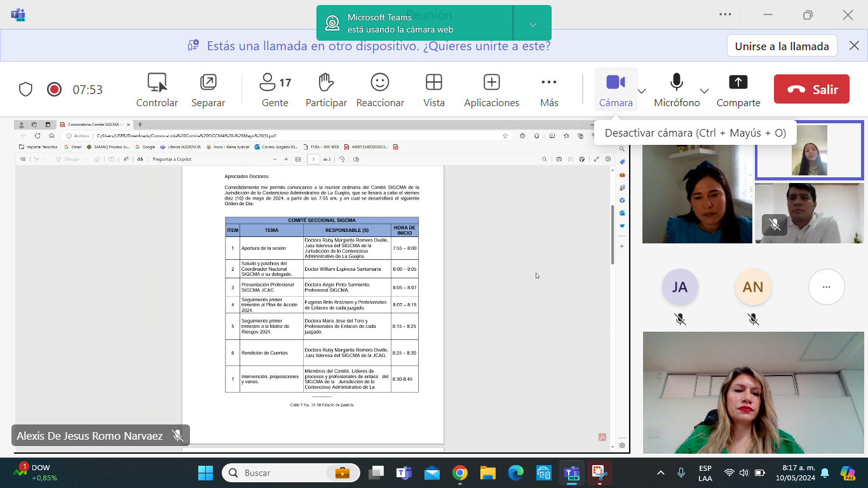Select the JA participant avatar
868x488 pixels.
[x=680, y=287]
